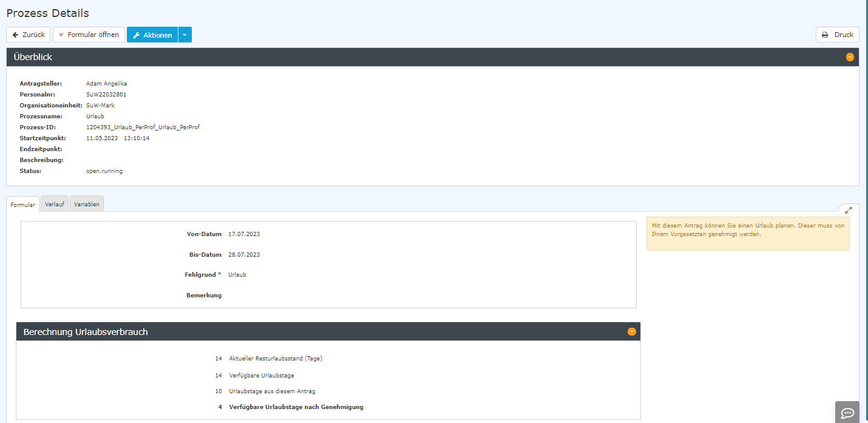The width and height of the screenshot is (868, 423).
Task: Click the Von-Datum value 17.07.2023
Action: coord(244,234)
